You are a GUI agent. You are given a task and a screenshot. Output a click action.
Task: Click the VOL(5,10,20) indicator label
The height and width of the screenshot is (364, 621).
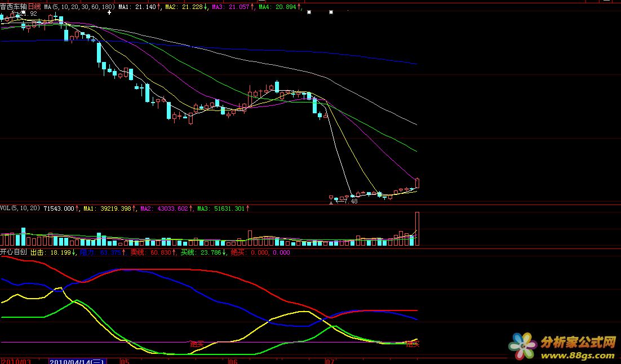[20, 208]
